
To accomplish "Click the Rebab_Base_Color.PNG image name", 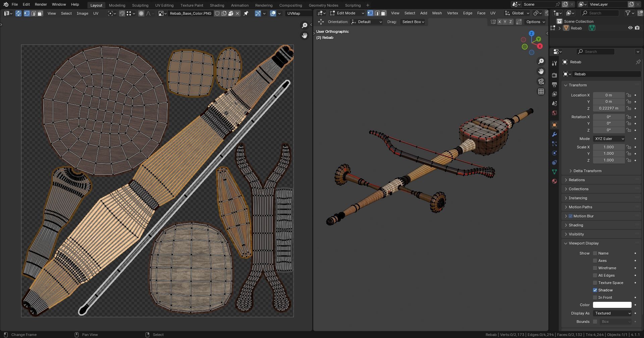I will tap(191, 13).
